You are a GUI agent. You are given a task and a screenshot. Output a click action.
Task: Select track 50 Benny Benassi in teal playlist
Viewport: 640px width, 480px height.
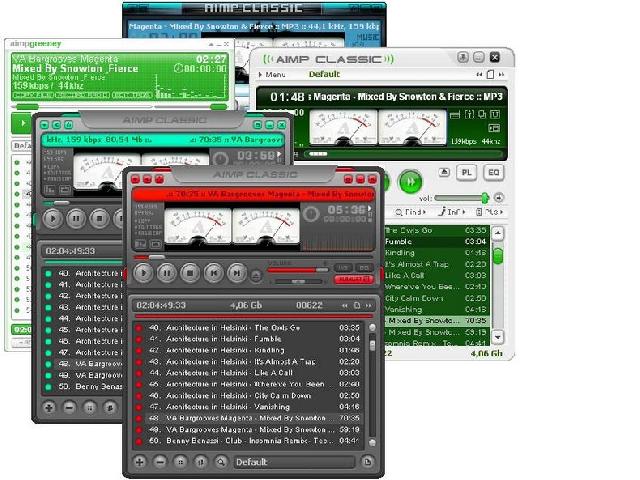[x=83, y=386]
